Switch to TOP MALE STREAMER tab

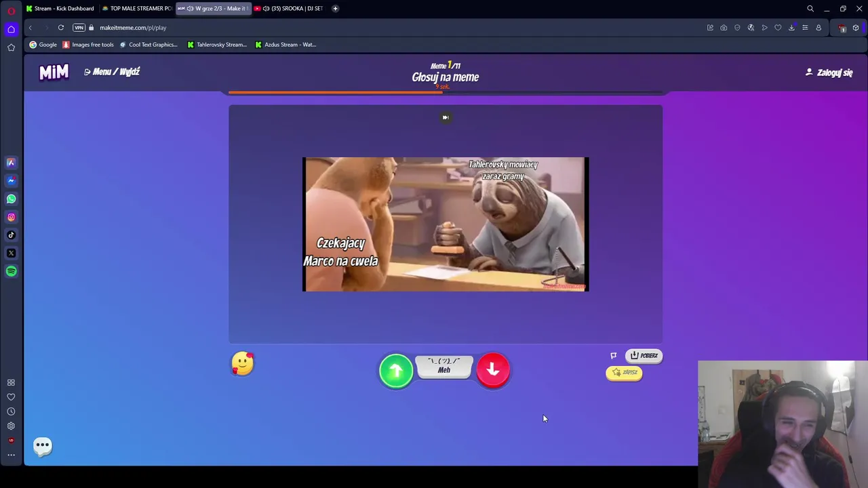point(137,8)
